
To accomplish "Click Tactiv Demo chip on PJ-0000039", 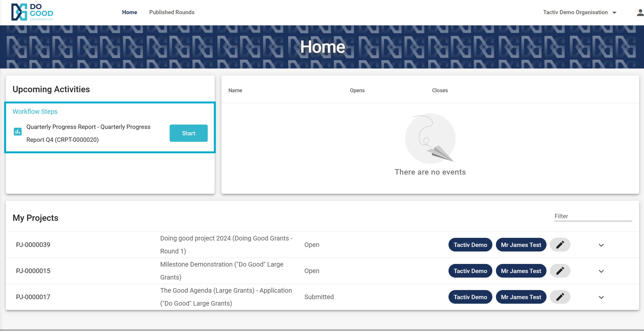I will click(470, 245).
